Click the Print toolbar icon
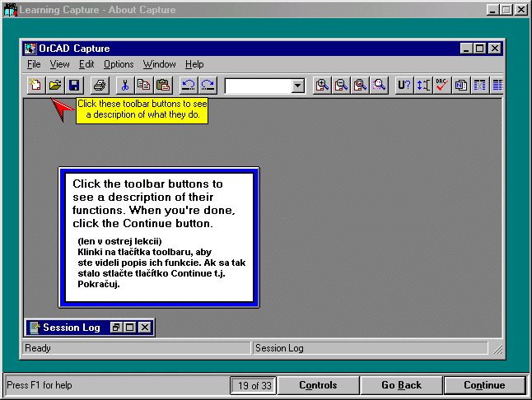This screenshot has height=400, width=532. [100, 85]
